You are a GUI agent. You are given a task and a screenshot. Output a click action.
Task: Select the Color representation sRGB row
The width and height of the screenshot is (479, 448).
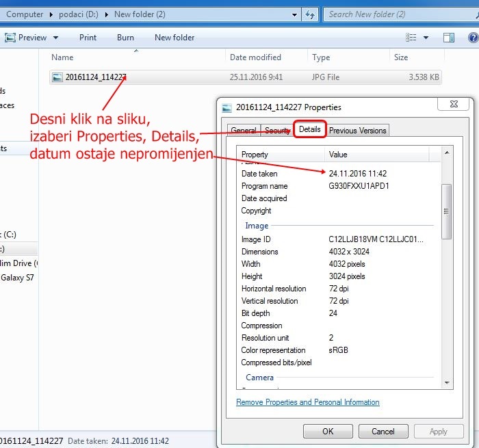click(x=339, y=350)
